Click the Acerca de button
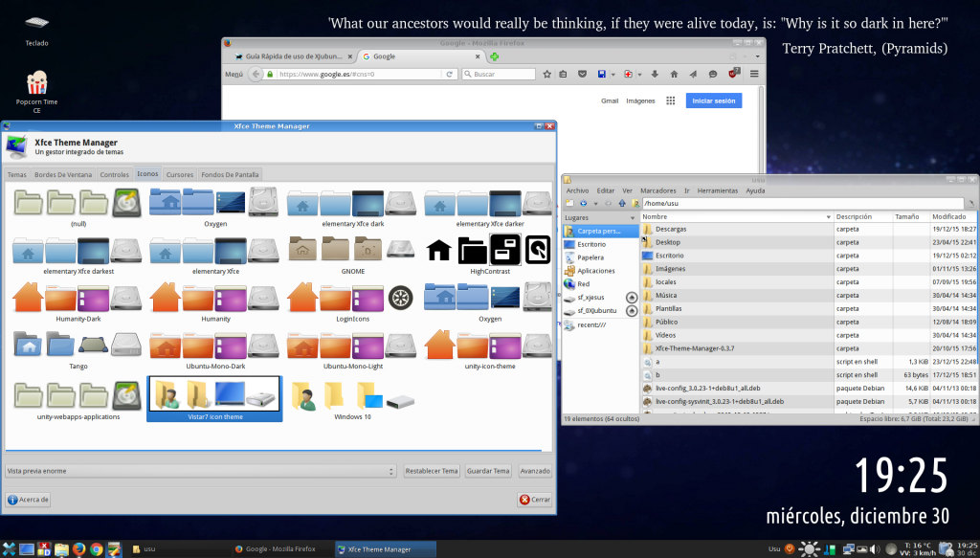980x558 pixels. (x=28, y=500)
